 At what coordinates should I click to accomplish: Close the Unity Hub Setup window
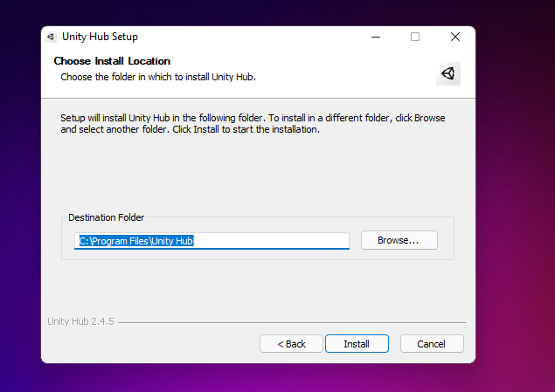455,37
